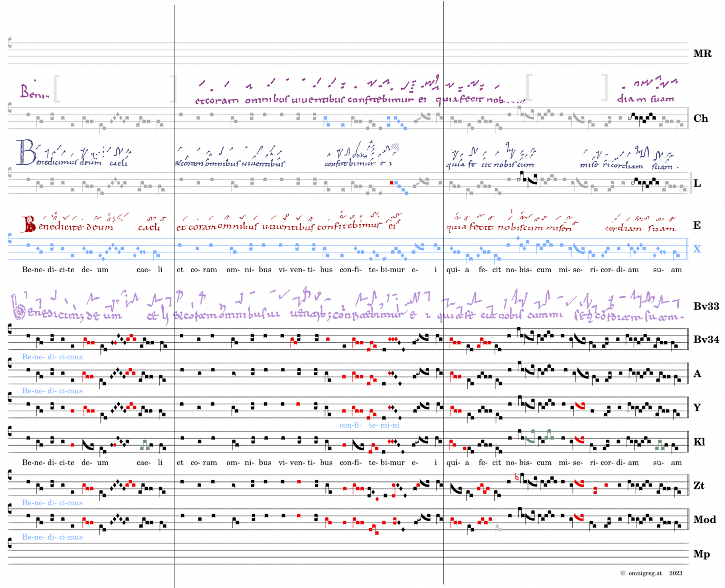Click the blue 'con-fi-te-mi-ni' variant text
The width and height of the screenshot is (725, 588).
pos(369,425)
